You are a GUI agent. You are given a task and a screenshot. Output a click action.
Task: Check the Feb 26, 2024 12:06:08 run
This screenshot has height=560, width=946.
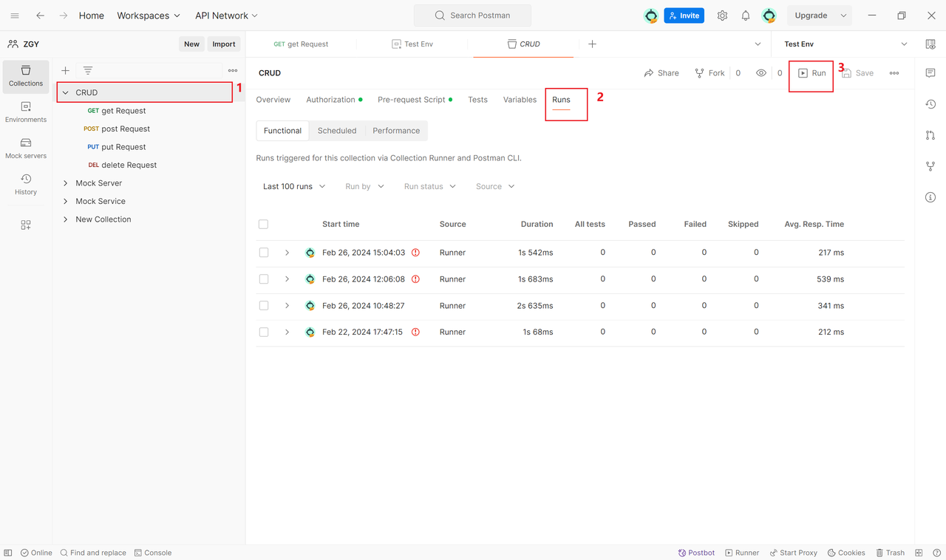[263, 279]
